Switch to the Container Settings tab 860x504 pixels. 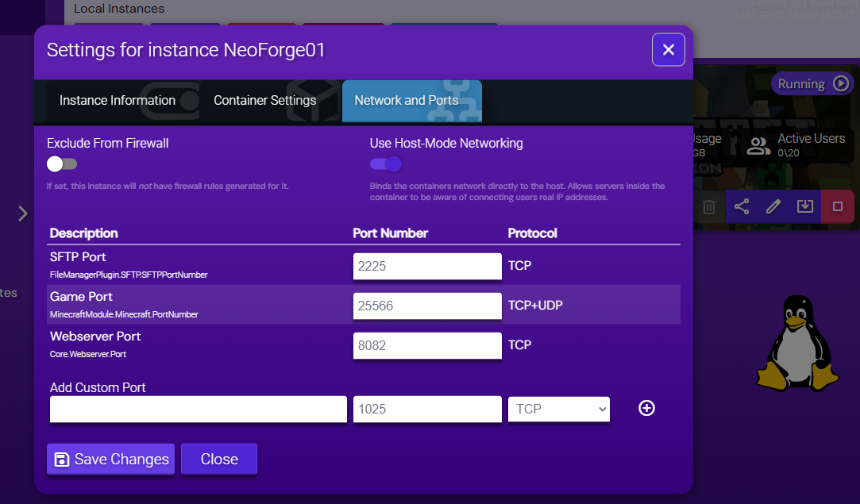click(x=264, y=100)
